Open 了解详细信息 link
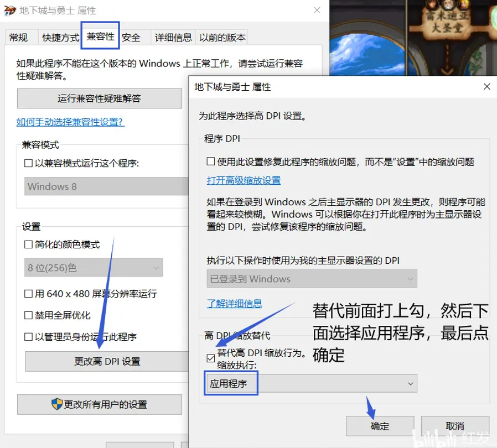 (234, 304)
